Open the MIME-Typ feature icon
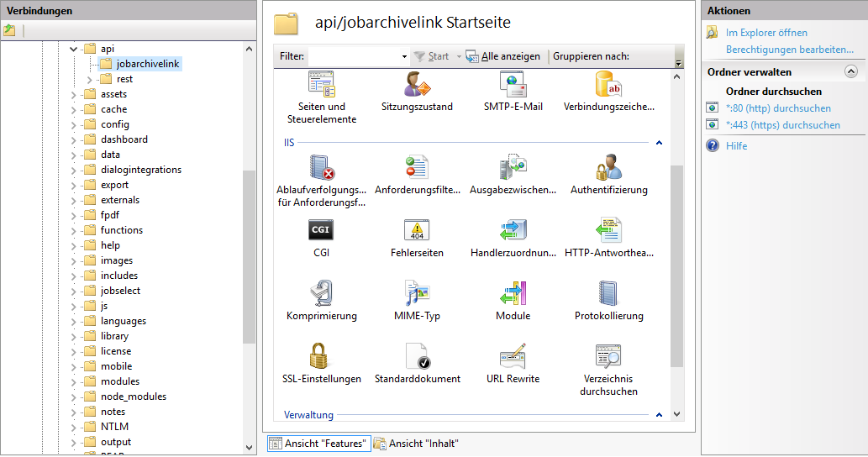This screenshot has width=868, height=457. pyautogui.click(x=417, y=293)
